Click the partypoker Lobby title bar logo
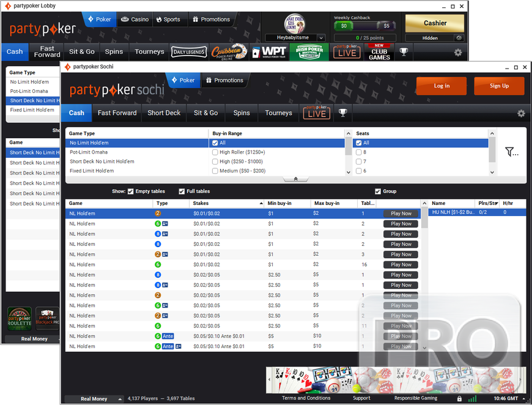 point(7,6)
